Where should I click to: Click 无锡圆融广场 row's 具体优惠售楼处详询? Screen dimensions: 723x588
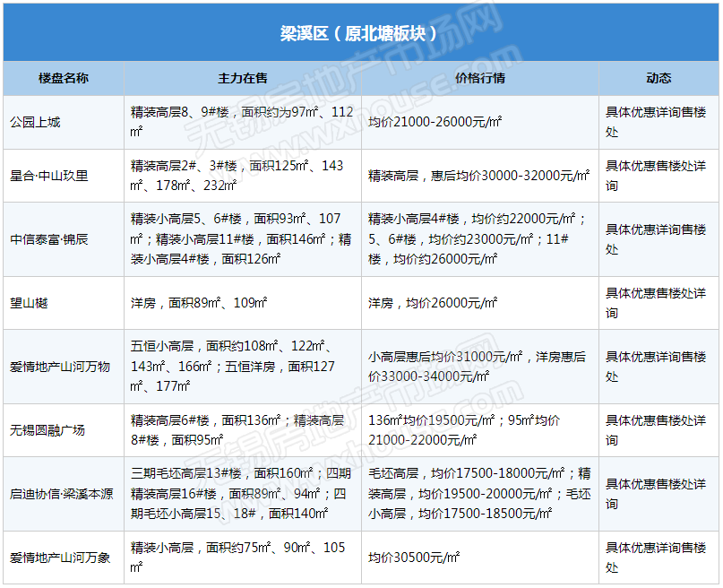(x=655, y=430)
